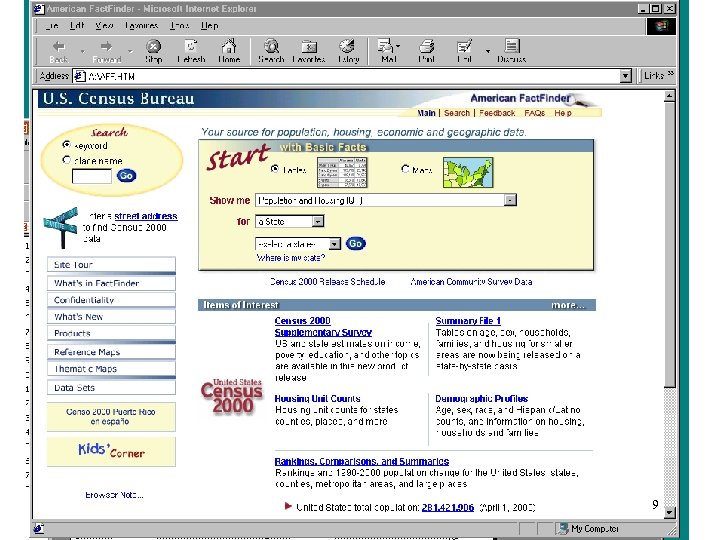720x540 pixels.
Task: Click the Go button in Search oval
Action: [126, 175]
